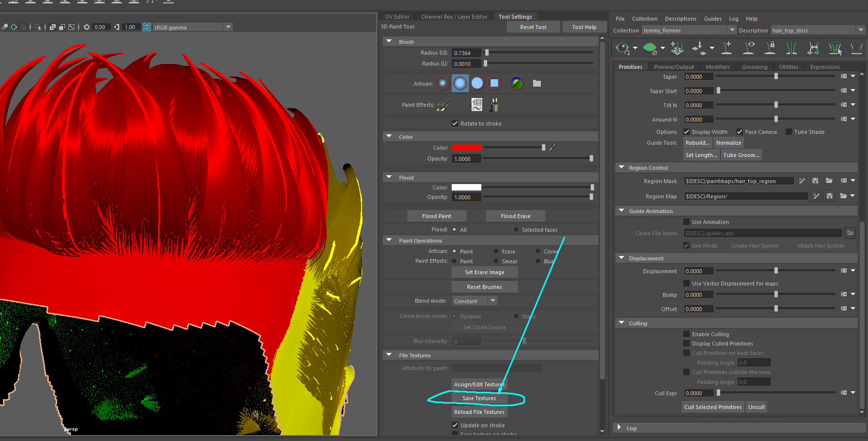Toggle Rotate to stroke checkbox
Image resolution: width=868 pixels, height=441 pixels.
click(455, 124)
